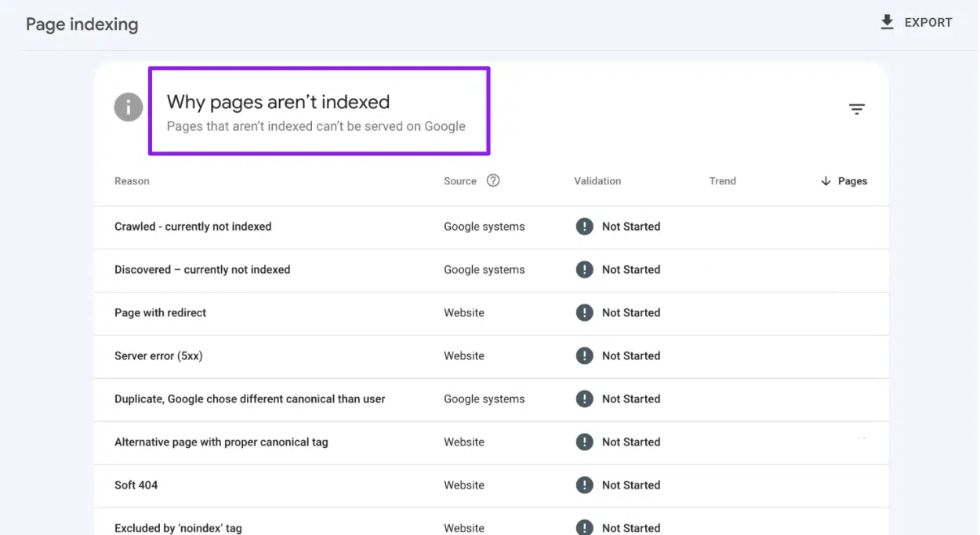Image resolution: width=980 pixels, height=535 pixels.
Task: Open the Crawled - currently not indexed row
Action: point(193,227)
